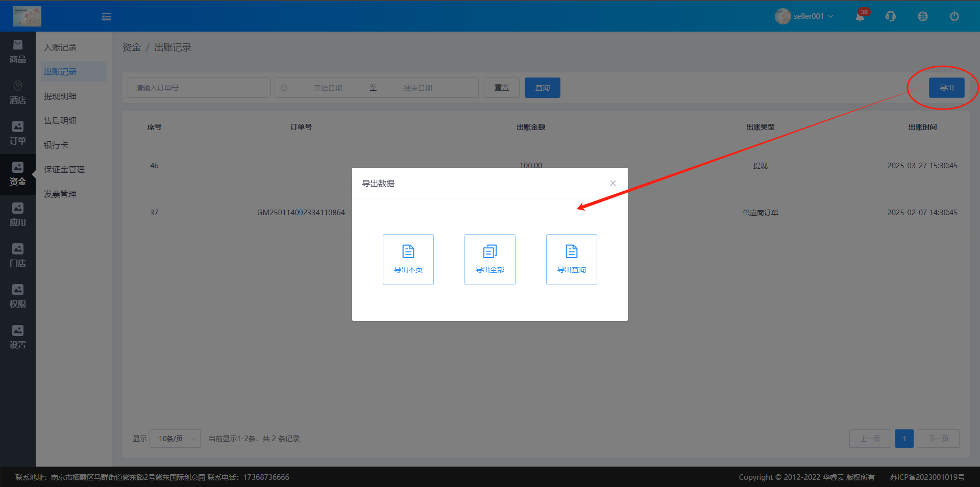The image size is (980, 487).
Task: Open the language globe icon
Action: click(x=922, y=16)
